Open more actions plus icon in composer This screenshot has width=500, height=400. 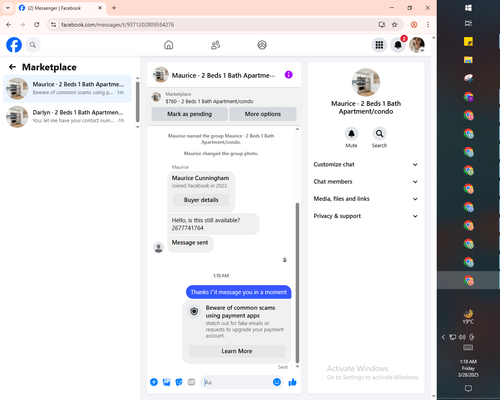click(154, 382)
